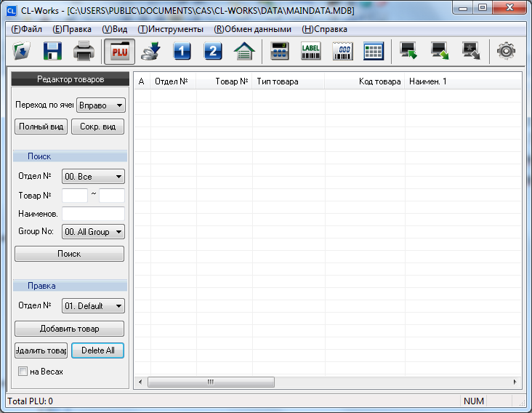
Task: Click the table grid toolbar icon
Action: (373, 52)
